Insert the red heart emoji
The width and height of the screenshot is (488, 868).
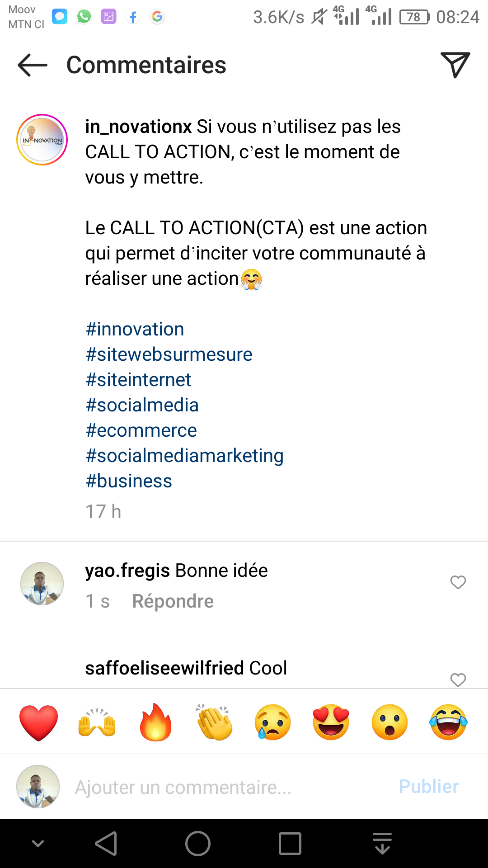(x=39, y=722)
